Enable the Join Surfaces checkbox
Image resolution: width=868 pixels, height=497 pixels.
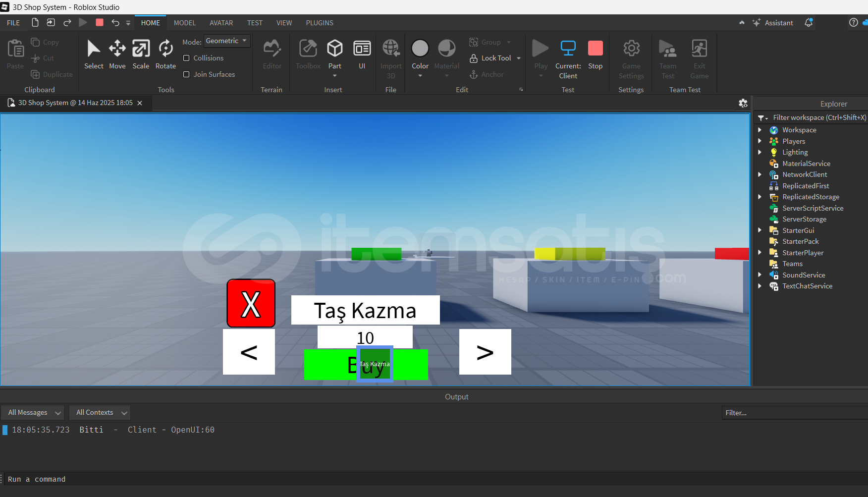(x=186, y=74)
